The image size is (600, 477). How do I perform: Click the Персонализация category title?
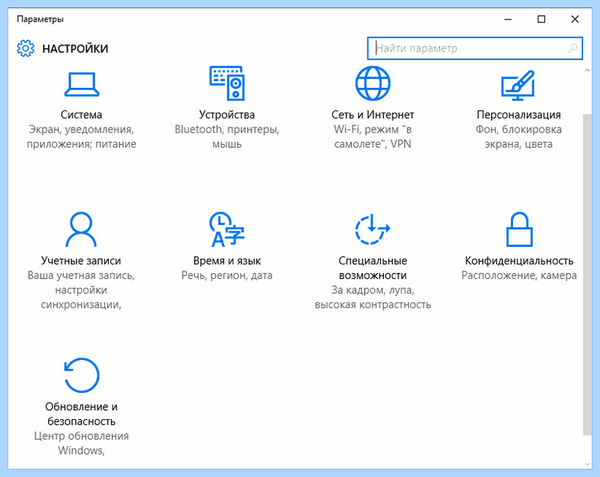pos(518,115)
